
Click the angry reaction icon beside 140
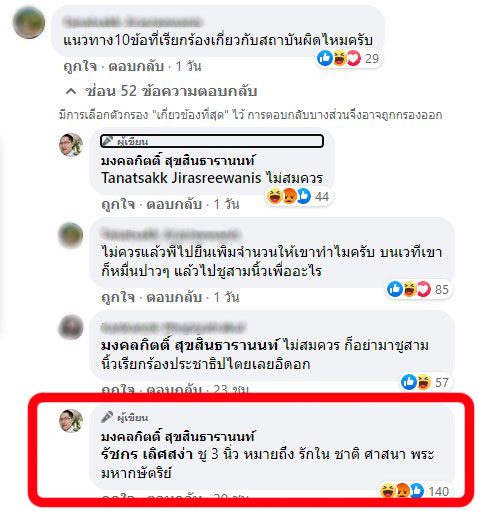coord(403,491)
